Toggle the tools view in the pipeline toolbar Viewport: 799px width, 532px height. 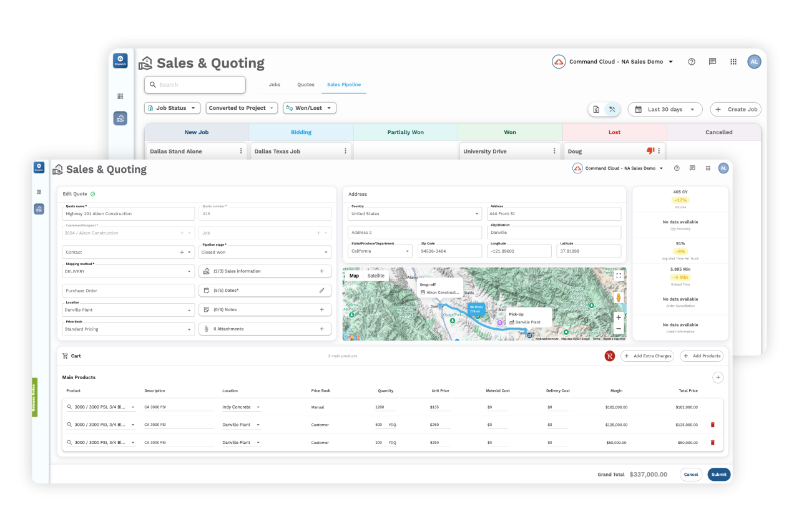click(x=613, y=109)
